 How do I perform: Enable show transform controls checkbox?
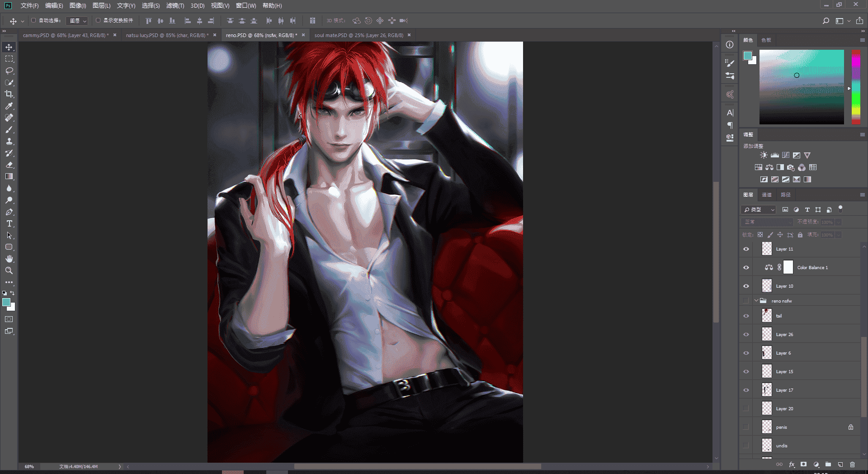98,20
